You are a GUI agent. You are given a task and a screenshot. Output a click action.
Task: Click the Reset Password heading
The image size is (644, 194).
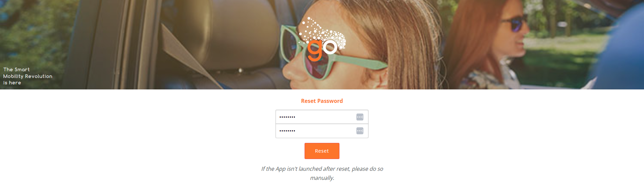point(322,101)
